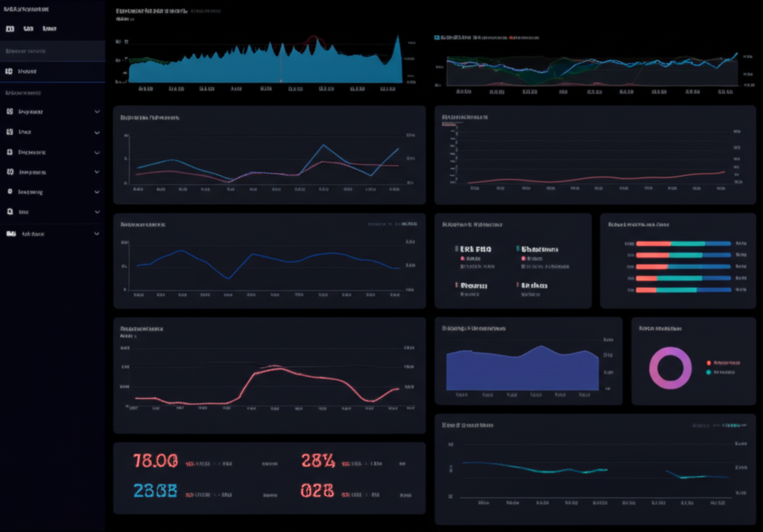Select the second sidebar section icon below it
This screenshot has width=763, height=532.
(10, 131)
